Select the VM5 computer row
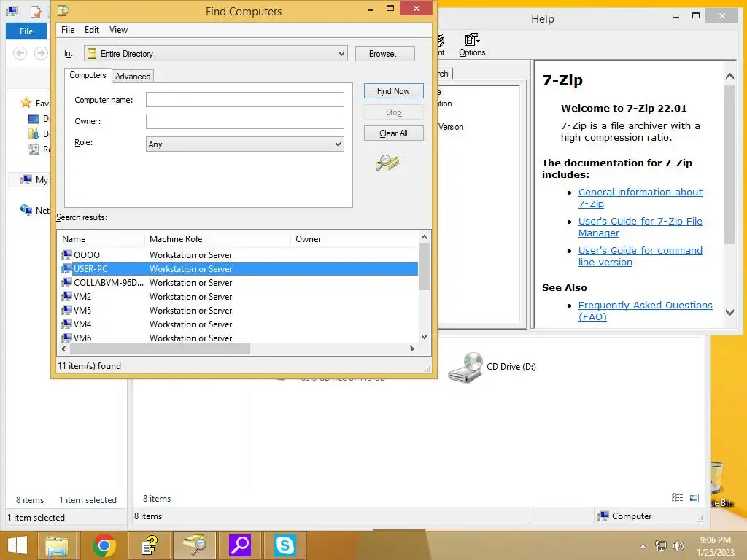Image resolution: width=747 pixels, height=560 pixels. coord(237,310)
